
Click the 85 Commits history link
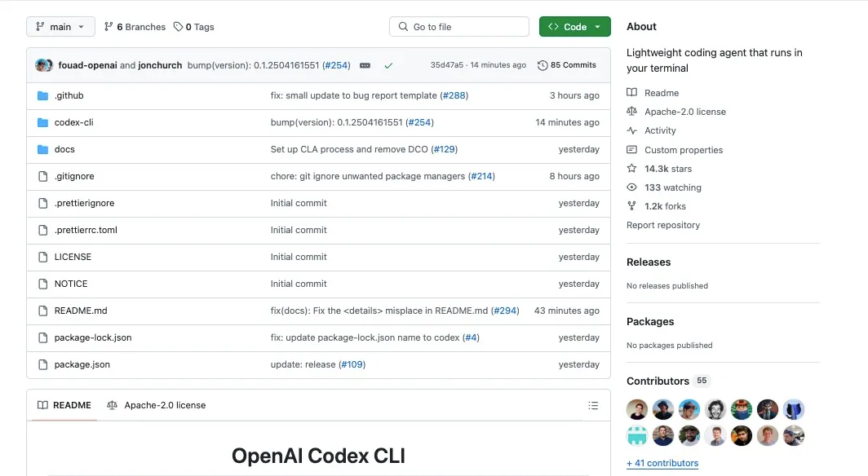click(567, 65)
